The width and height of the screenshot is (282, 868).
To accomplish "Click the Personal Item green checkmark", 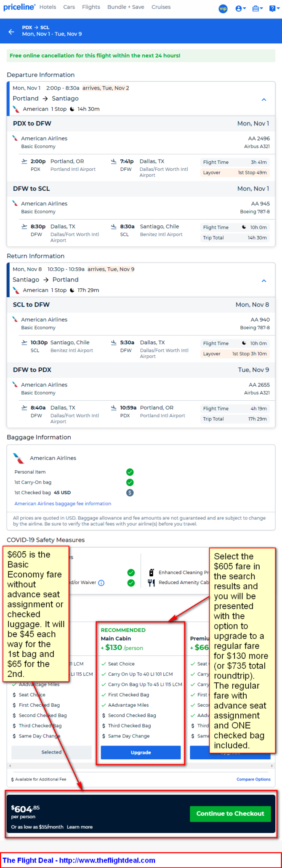I will [130, 472].
